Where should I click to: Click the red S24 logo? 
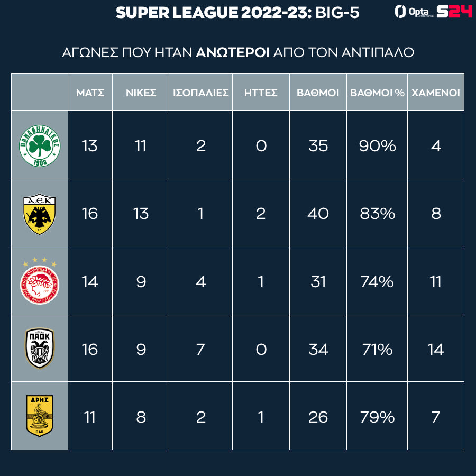pos(454,12)
